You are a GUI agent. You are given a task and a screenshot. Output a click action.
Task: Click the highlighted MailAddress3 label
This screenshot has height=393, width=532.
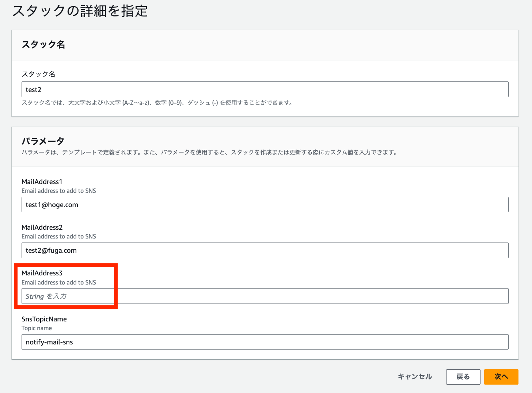42,273
